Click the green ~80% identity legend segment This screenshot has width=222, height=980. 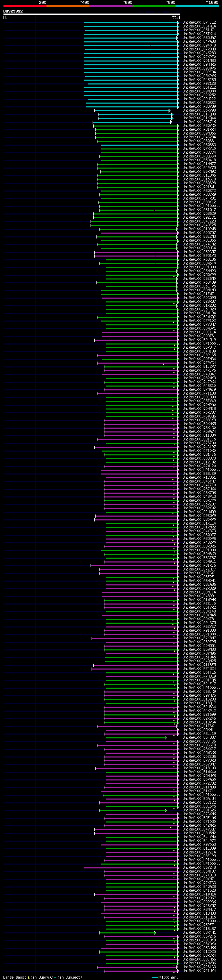[x=154, y=6]
